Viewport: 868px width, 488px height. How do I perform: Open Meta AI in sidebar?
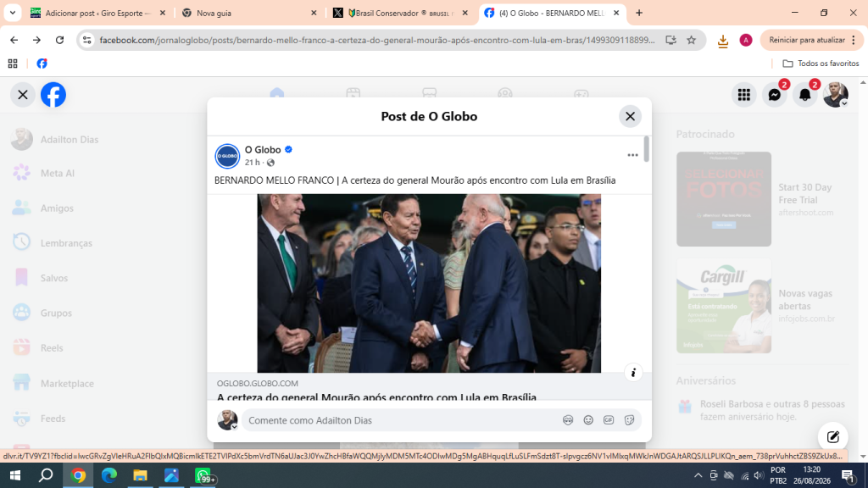[43, 173]
